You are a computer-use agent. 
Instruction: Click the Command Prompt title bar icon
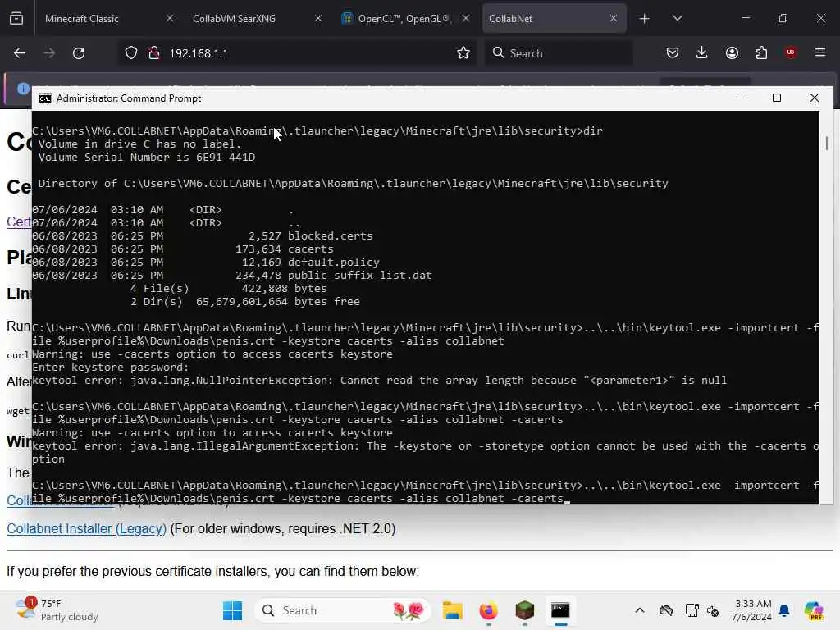45,98
